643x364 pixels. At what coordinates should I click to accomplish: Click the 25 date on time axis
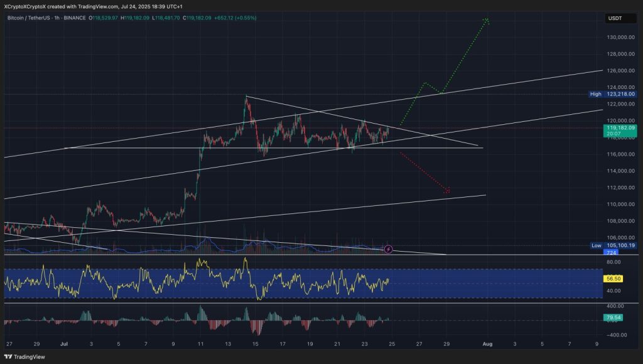(x=392, y=345)
